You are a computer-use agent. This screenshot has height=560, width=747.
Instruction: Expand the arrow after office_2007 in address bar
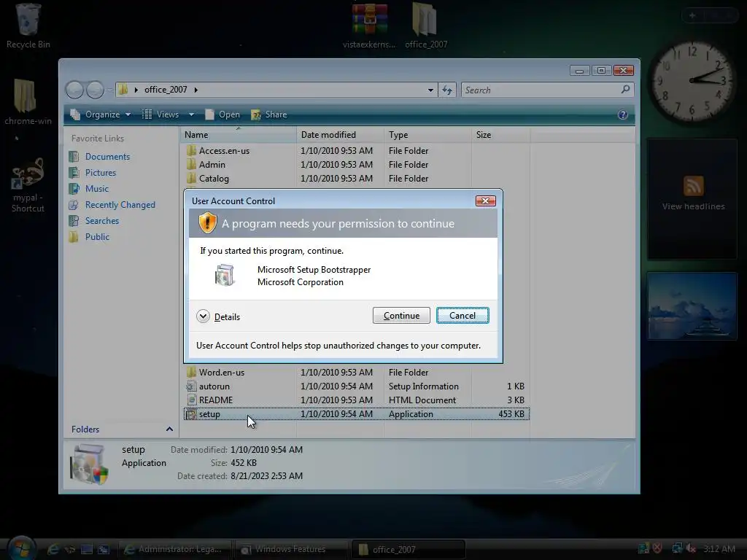click(x=196, y=90)
